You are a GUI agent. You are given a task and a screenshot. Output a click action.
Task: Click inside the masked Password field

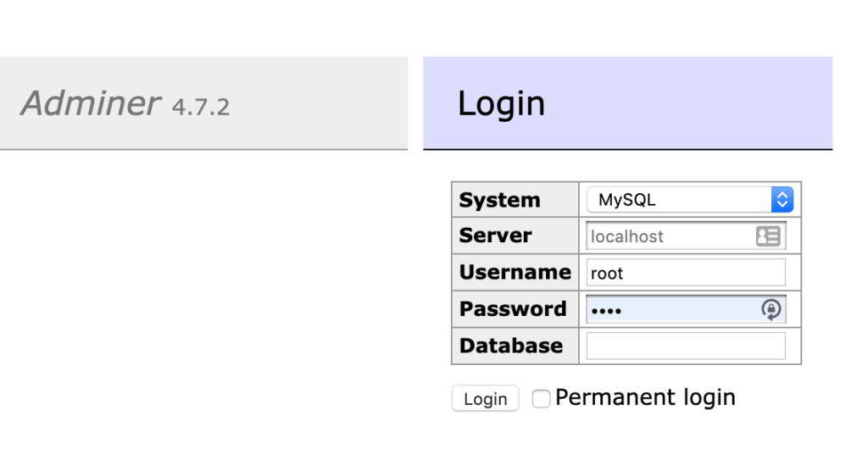click(686, 309)
